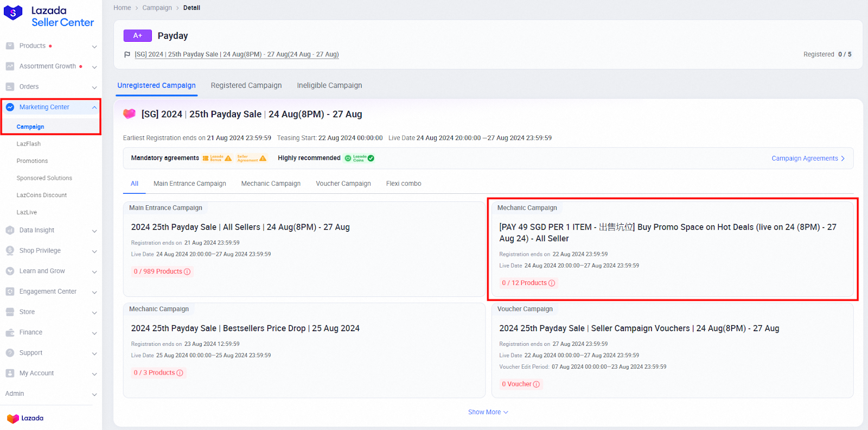The image size is (868, 430).
Task: Click the Lazada Bonus agreement warning icon
Action: pos(228,159)
